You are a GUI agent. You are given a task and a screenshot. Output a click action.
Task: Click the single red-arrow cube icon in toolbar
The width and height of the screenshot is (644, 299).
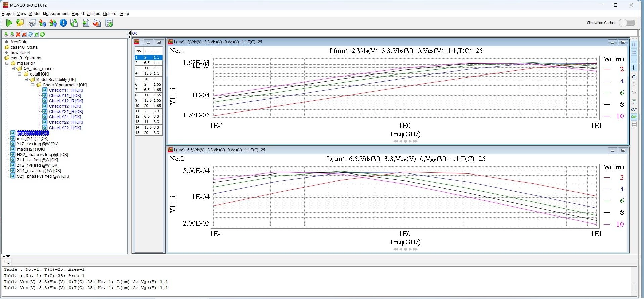(x=42, y=23)
